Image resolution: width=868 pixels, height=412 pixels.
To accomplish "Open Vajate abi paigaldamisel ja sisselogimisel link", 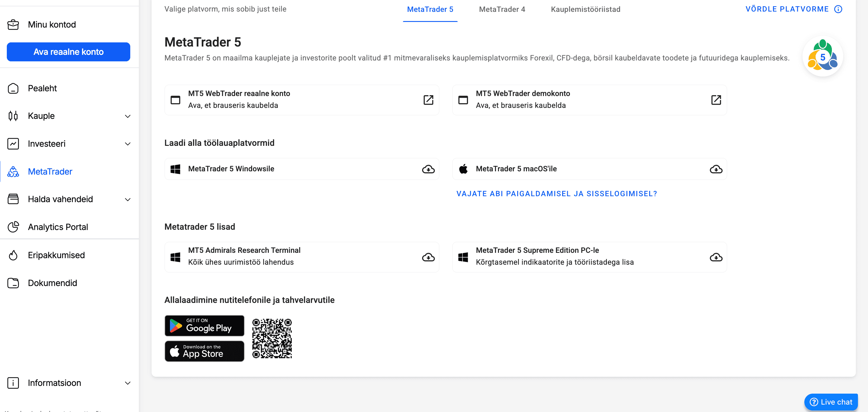I will tap(557, 194).
